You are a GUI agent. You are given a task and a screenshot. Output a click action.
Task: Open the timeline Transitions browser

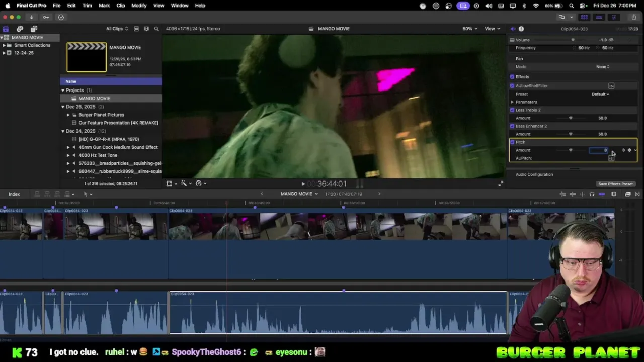click(637, 194)
